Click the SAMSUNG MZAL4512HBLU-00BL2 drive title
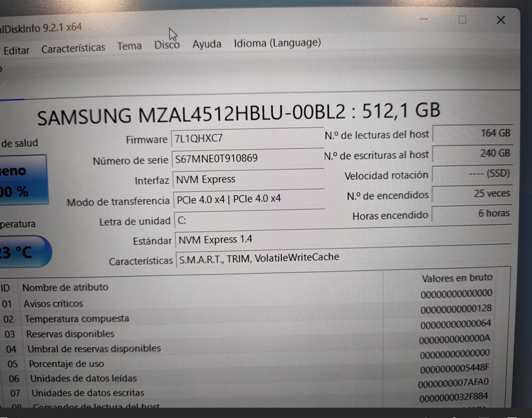Viewport: 532px width, 418px height. point(238,113)
